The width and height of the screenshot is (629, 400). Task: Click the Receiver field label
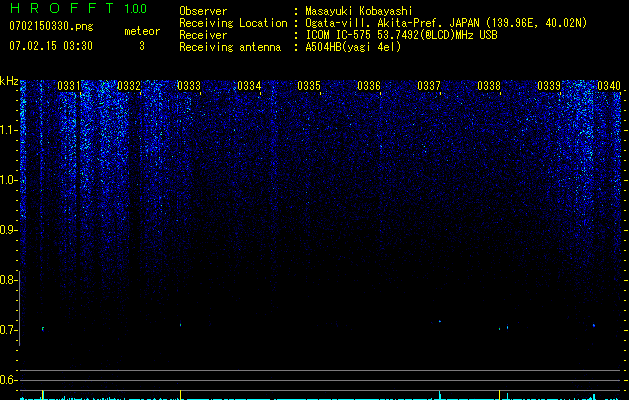pyautogui.click(x=203, y=35)
